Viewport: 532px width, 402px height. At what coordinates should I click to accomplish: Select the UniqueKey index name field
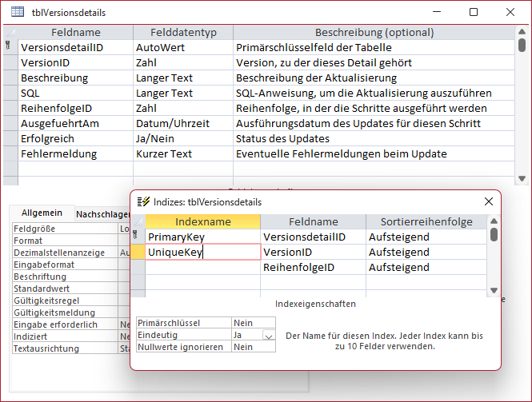tap(203, 253)
